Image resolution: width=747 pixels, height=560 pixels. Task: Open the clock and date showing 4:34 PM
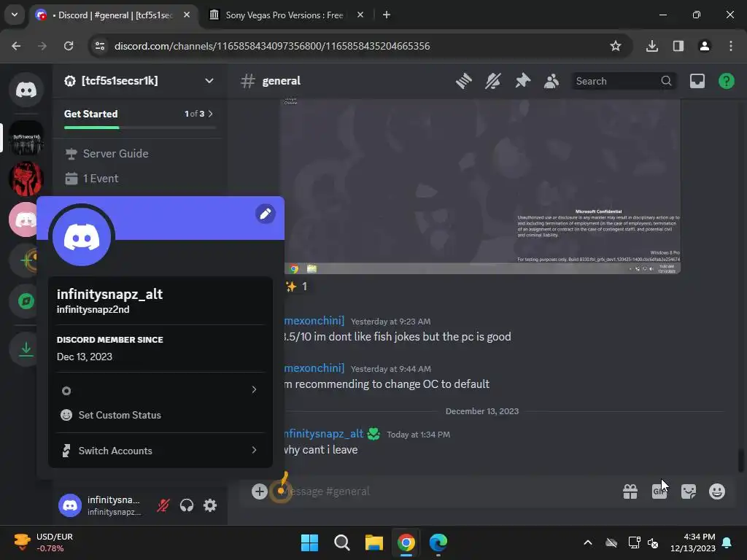[693, 542]
